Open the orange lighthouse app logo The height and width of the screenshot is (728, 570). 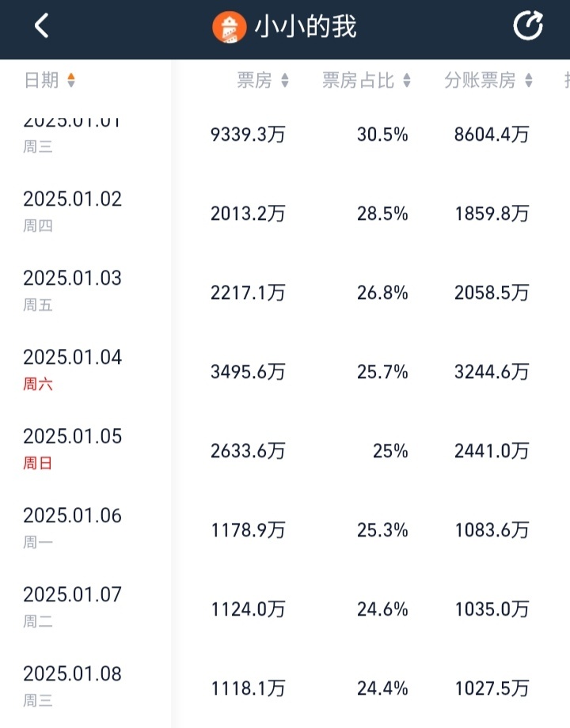[229, 27]
